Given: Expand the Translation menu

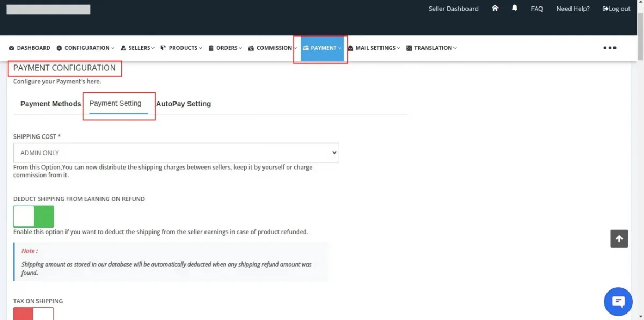Looking at the screenshot, I should [x=430, y=48].
